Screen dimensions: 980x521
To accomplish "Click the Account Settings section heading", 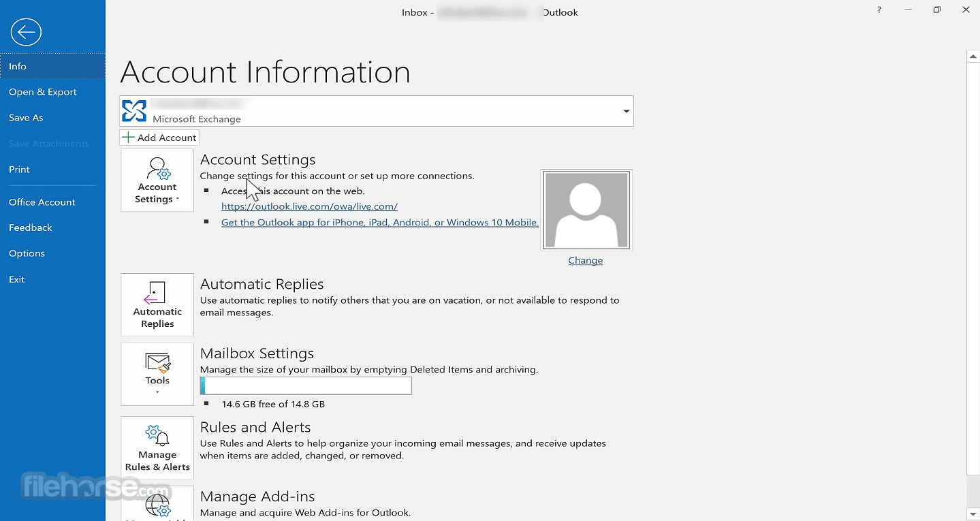I will tap(257, 160).
